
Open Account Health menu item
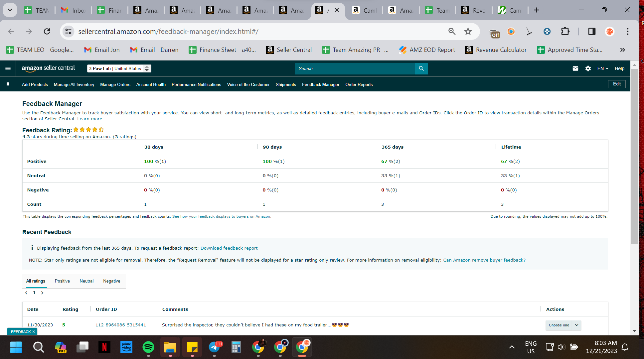tap(151, 85)
